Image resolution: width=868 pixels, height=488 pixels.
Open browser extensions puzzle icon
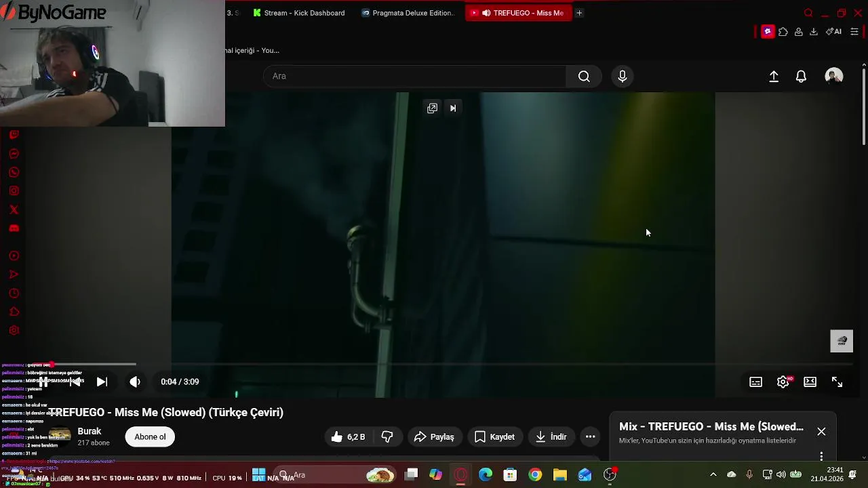(x=783, y=31)
